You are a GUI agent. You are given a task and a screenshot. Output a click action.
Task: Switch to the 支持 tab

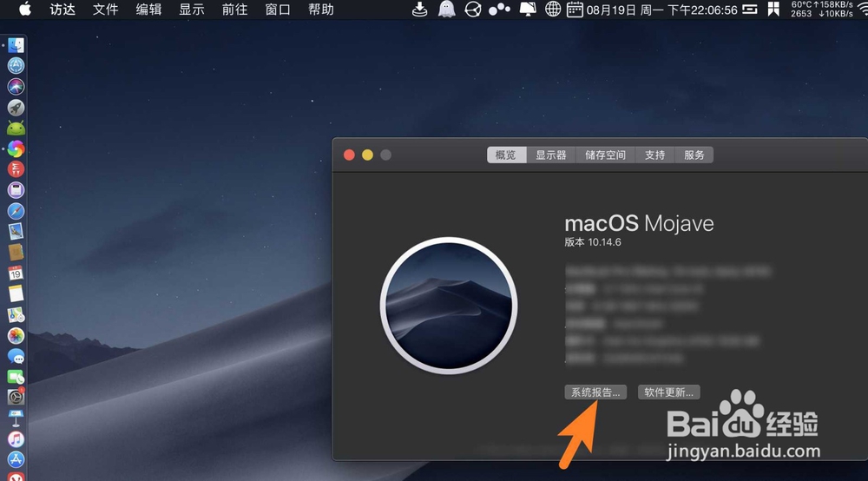tap(654, 155)
